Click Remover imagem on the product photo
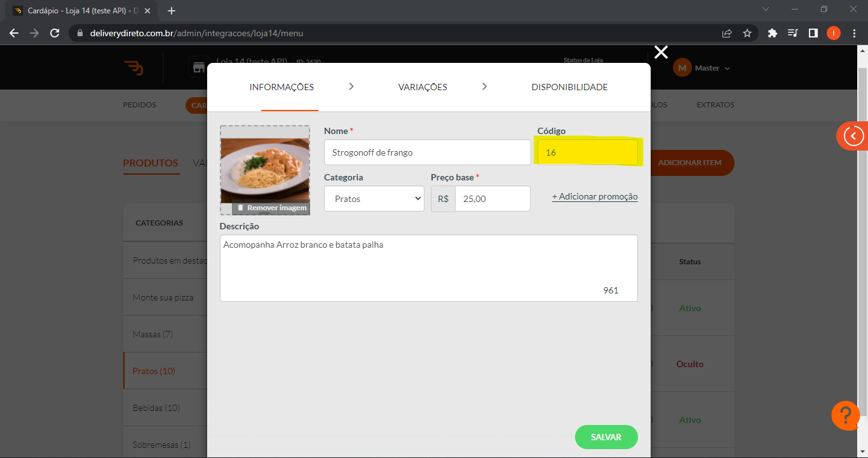Screen dimensions: 868x458 tap(271, 208)
